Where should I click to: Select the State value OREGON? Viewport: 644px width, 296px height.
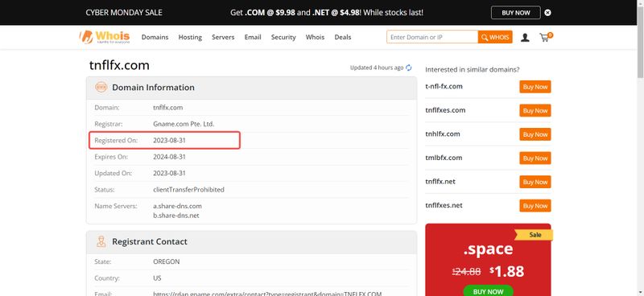(x=167, y=261)
